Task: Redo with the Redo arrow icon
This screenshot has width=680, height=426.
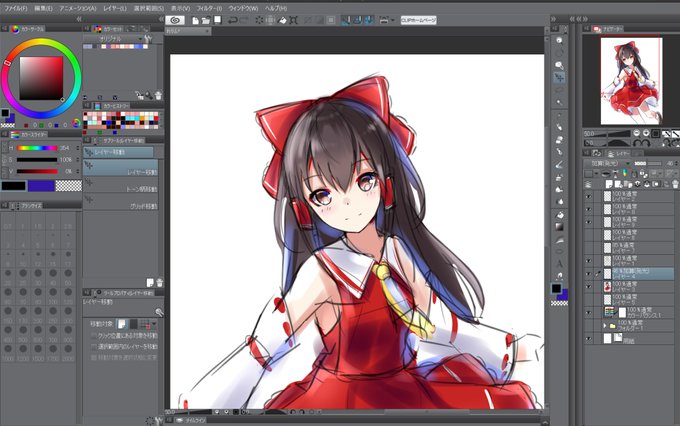Action: coord(244,20)
